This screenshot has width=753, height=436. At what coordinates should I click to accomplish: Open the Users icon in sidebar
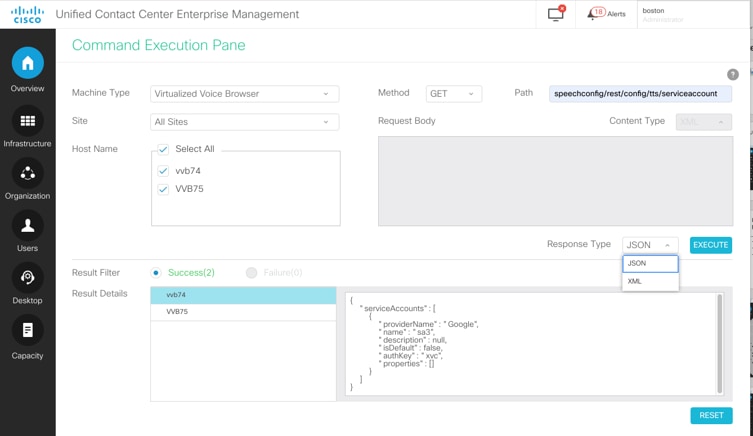27,225
